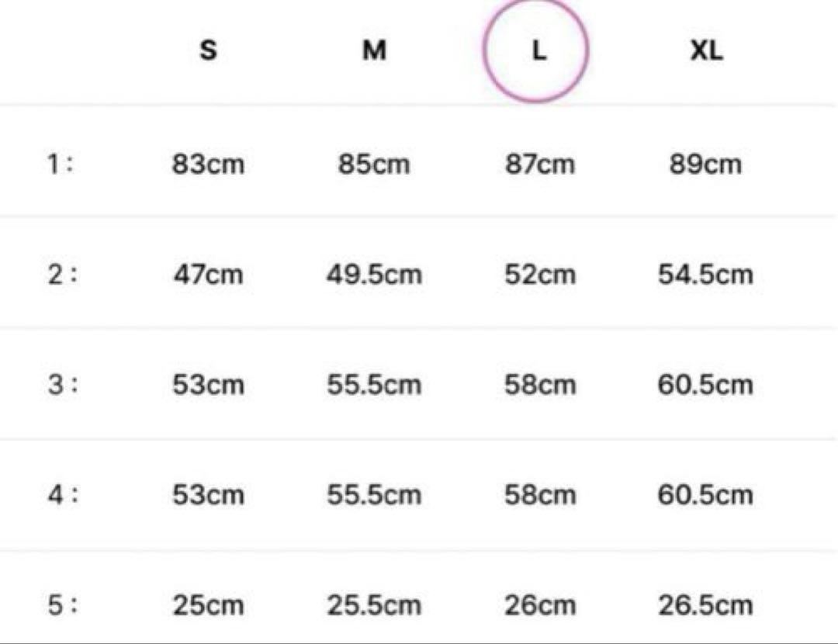Click the 87cm cell under L
This screenshot has height=644, width=838.
(x=540, y=164)
